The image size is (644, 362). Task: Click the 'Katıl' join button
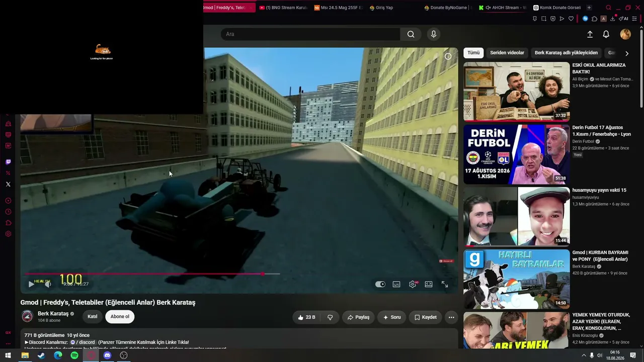93,317
